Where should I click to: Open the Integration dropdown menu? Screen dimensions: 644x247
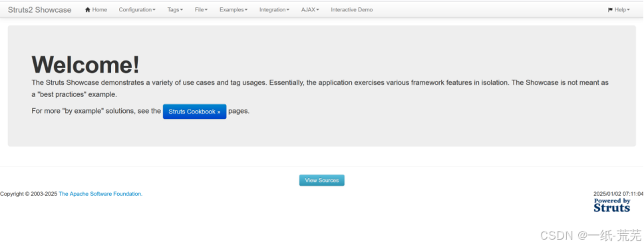(274, 10)
